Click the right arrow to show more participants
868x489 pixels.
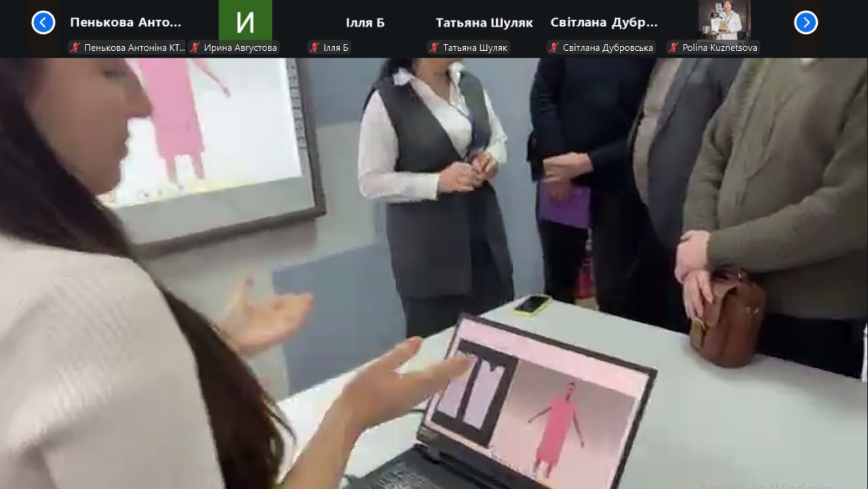[806, 22]
